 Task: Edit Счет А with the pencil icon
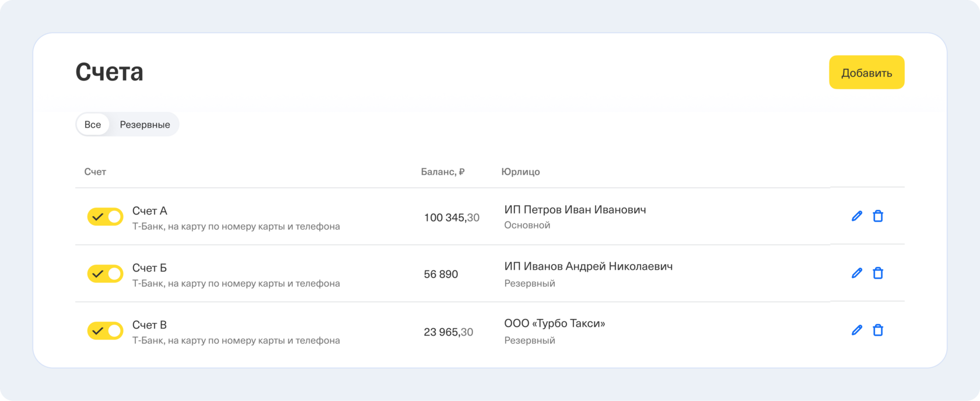pos(856,216)
